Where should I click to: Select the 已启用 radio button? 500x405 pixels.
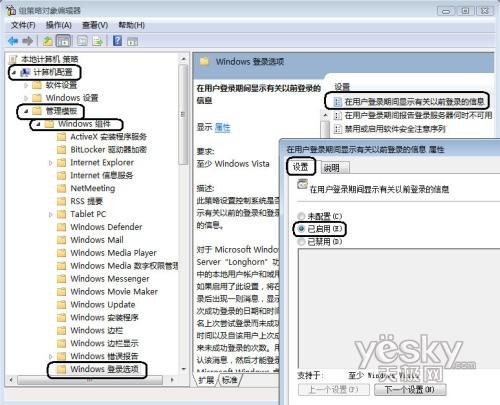pyautogui.click(x=301, y=229)
